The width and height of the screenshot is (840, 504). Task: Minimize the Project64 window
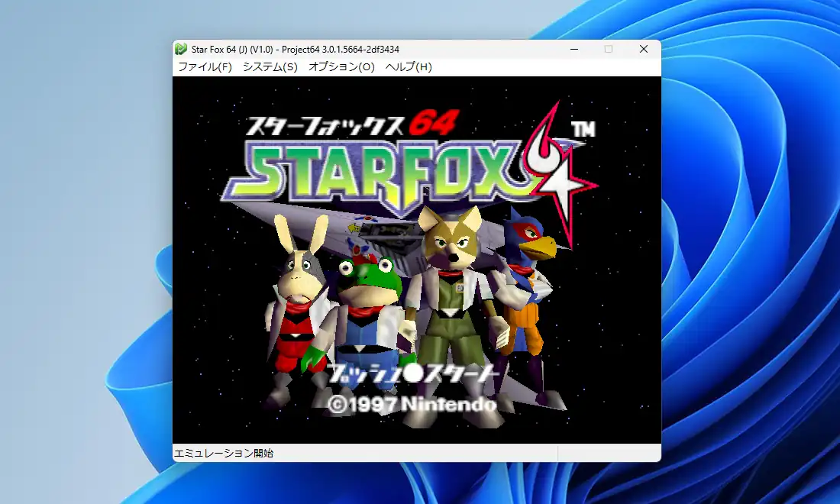click(x=574, y=48)
